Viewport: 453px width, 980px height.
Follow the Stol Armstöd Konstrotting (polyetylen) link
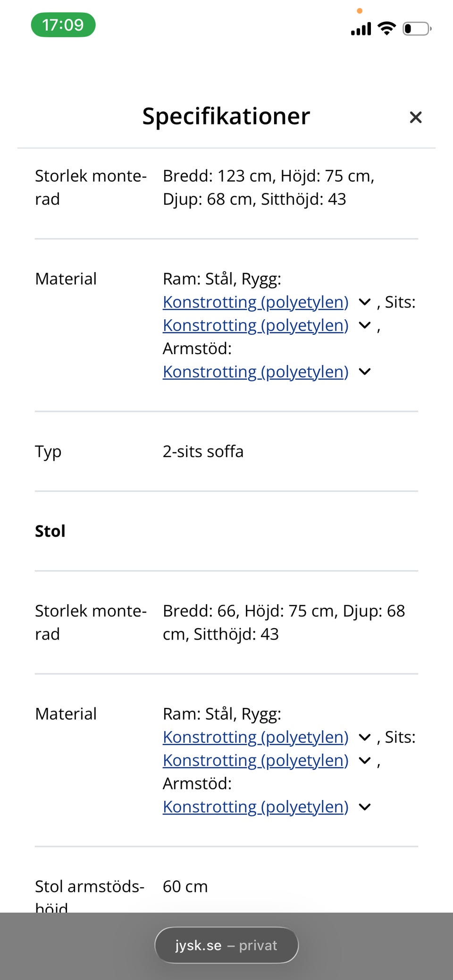point(256,807)
